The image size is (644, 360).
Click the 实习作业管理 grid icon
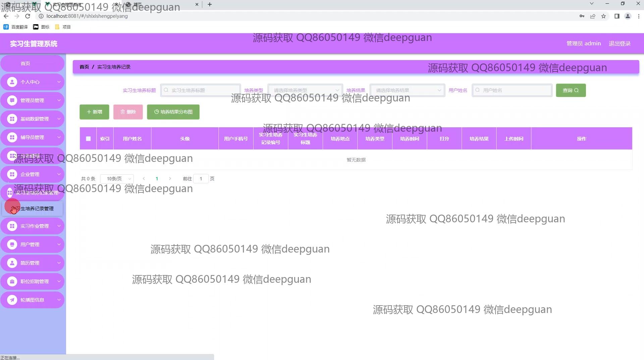[x=12, y=226]
